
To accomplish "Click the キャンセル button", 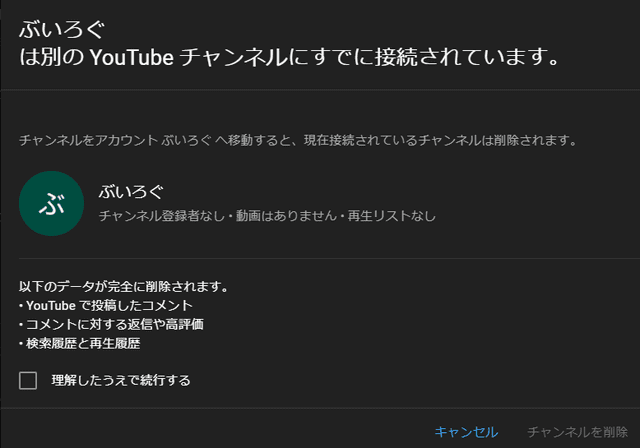I will [x=466, y=432].
